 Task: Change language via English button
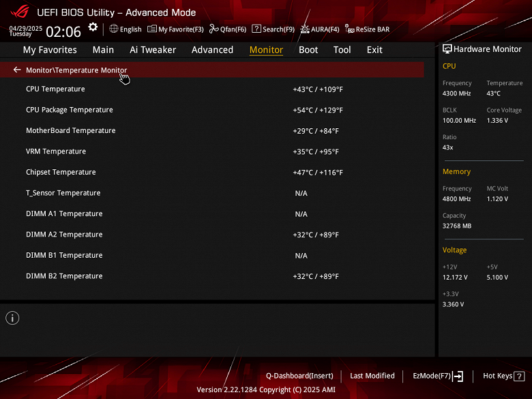pos(125,29)
